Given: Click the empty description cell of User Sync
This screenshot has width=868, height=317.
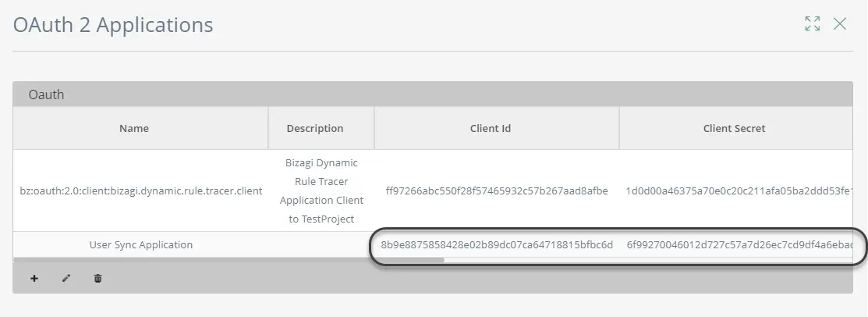Looking at the screenshot, I should [321, 244].
